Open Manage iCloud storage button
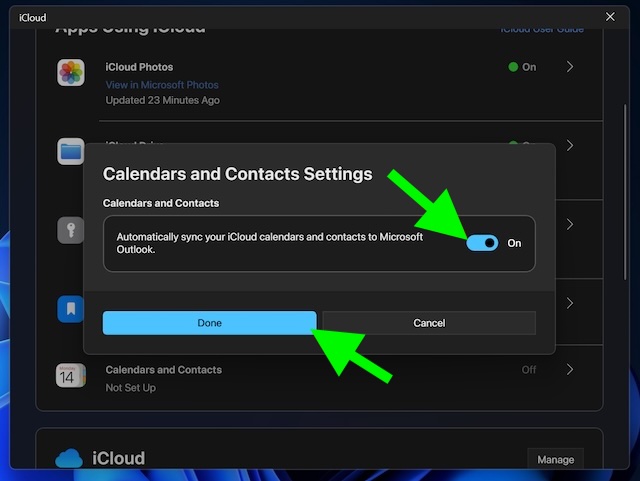Viewport: 640px width, 481px height. click(556, 459)
